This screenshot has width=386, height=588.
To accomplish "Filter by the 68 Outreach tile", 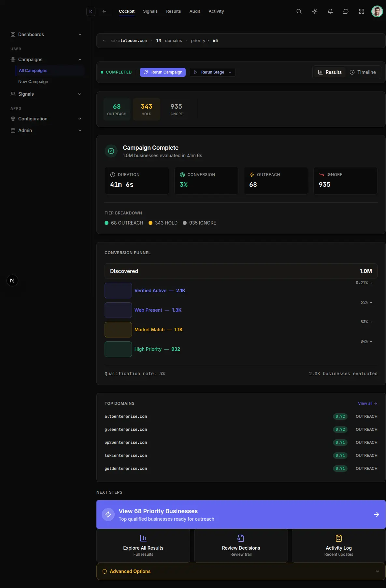I will coord(117,109).
